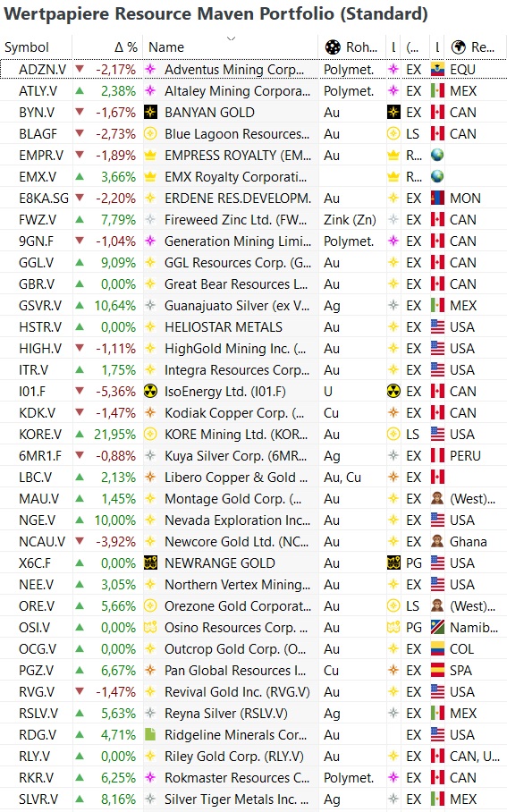This screenshot has width=507, height=812.
Task: Click the Mexico flag in the ATLY.V row
Action: click(437, 90)
